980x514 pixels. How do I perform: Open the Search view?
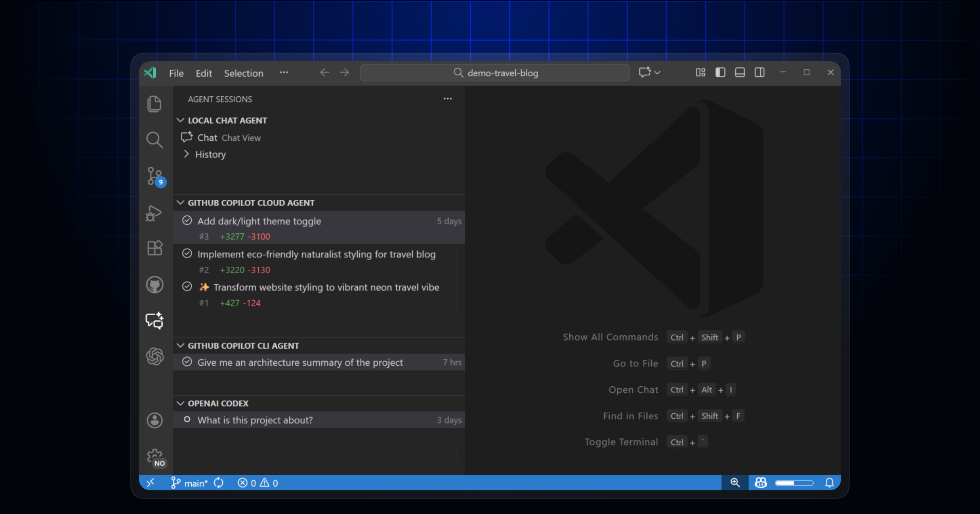coord(154,140)
